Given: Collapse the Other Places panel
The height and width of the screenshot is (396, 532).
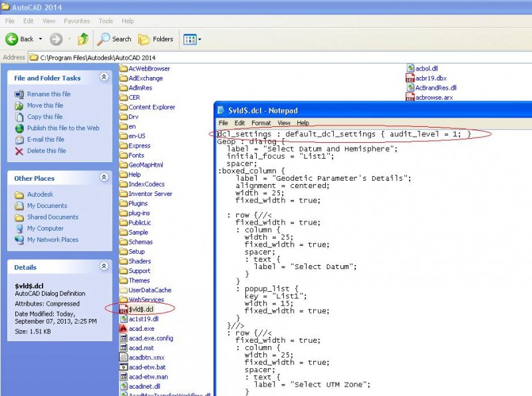Looking at the screenshot, I should [x=104, y=178].
